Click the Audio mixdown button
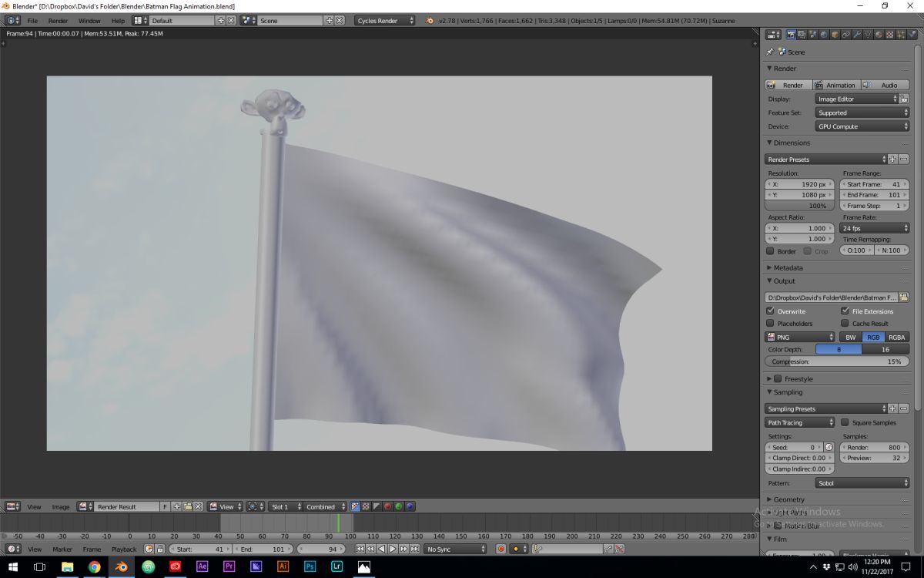The image size is (924, 578). point(885,85)
